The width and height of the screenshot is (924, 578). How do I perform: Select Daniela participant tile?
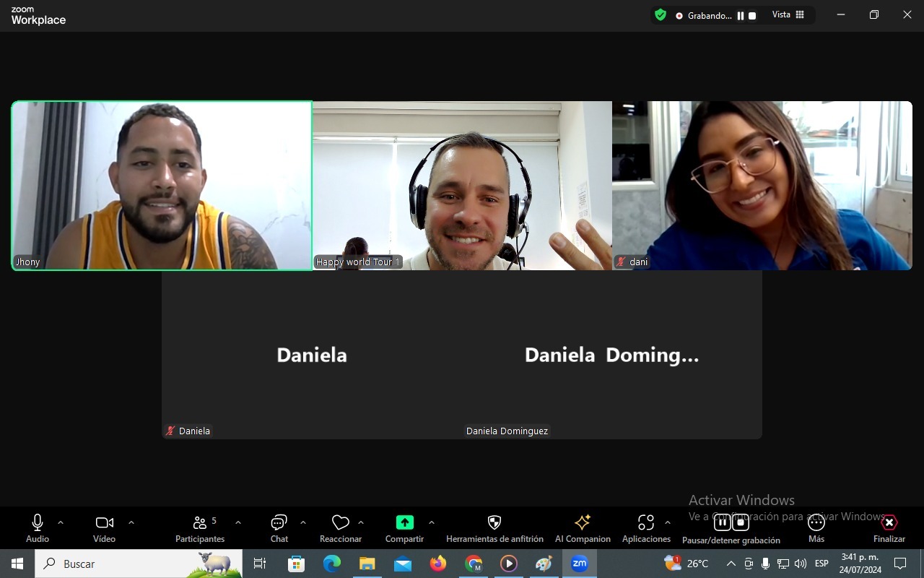pyautogui.click(x=312, y=355)
